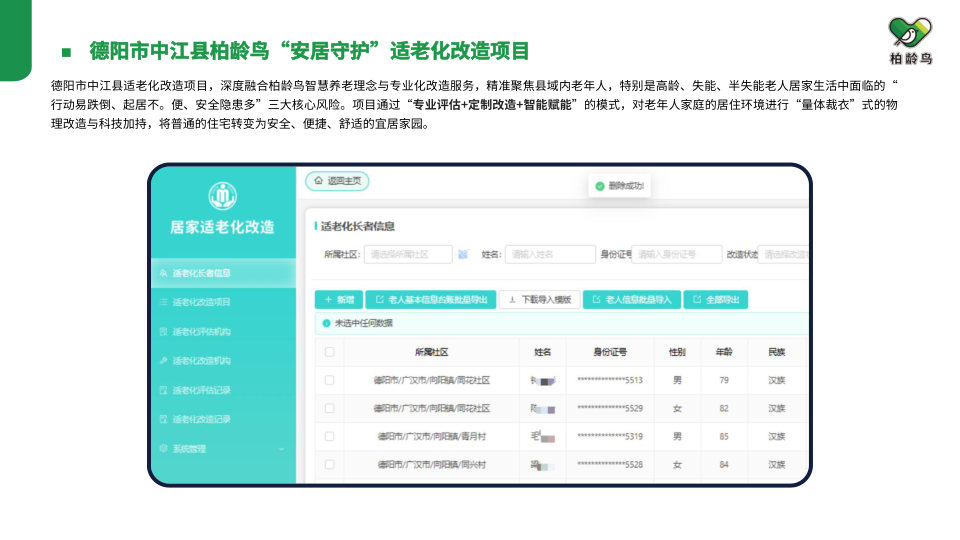Click the 德阳市/广汉市/向阳镇/同兴村 cell

point(432,465)
